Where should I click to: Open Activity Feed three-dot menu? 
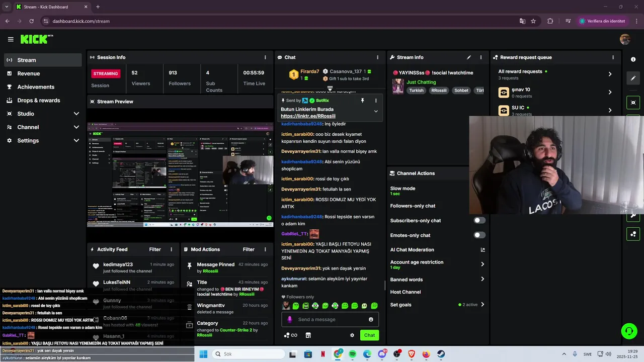pos(171,249)
